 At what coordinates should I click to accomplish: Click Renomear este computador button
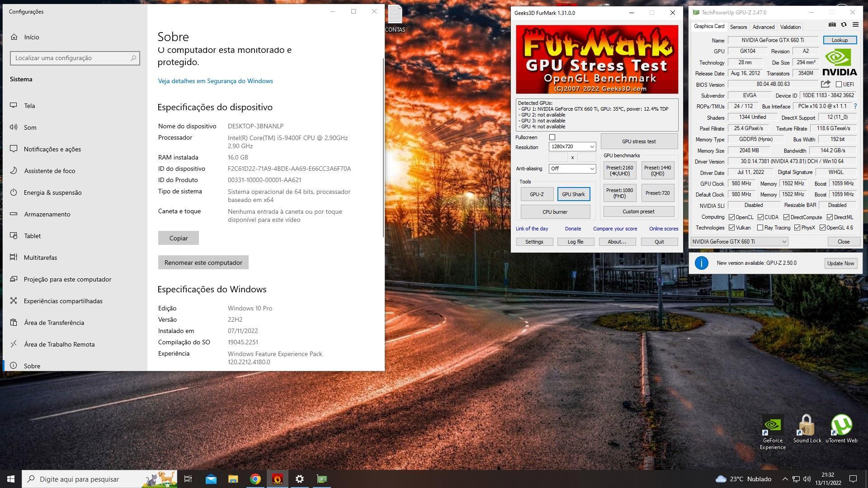[x=203, y=263]
